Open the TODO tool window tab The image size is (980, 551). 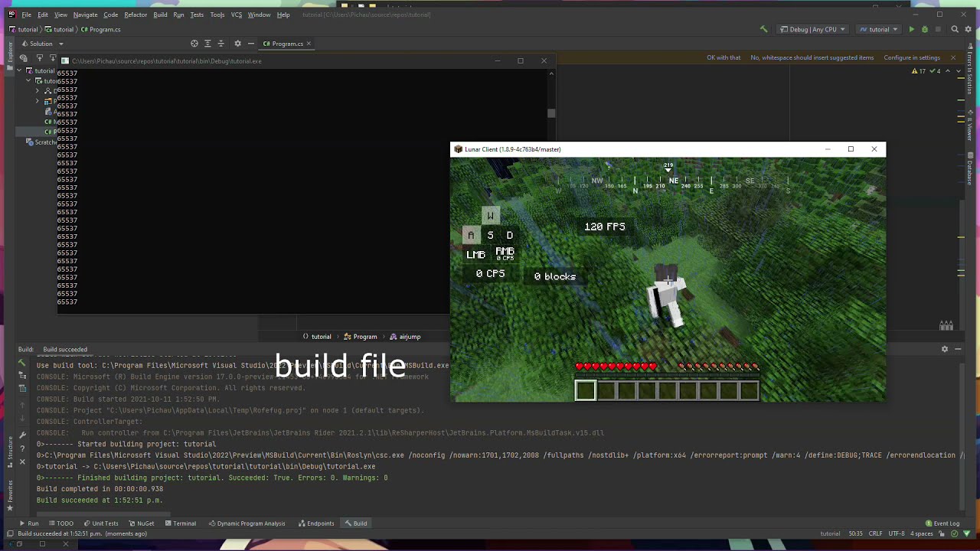click(60, 523)
